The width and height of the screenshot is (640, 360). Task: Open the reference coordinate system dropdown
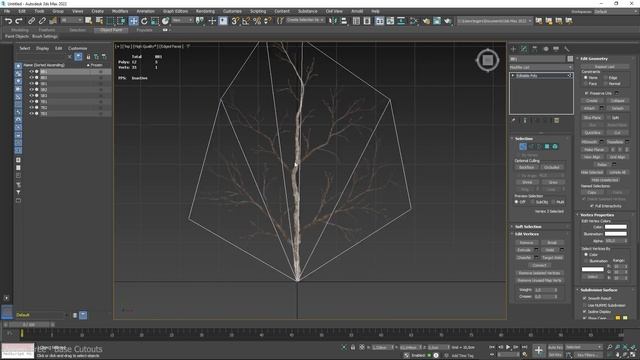[182, 20]
